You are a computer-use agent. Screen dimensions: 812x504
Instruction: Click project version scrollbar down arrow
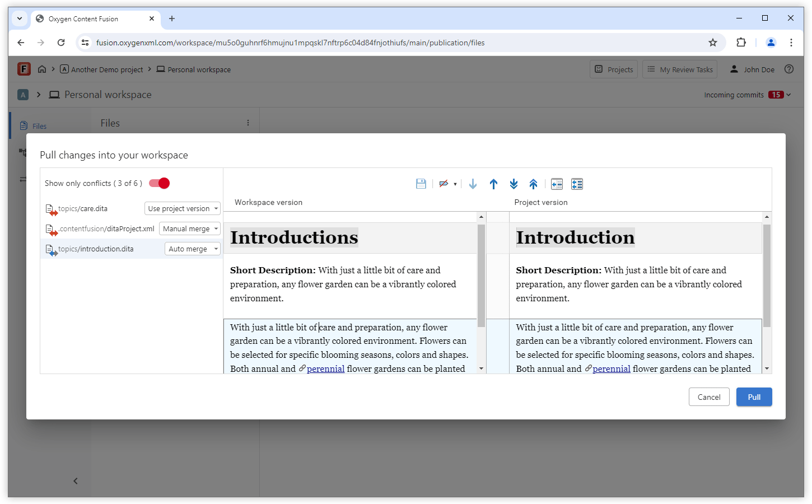[x=767, y=368]
